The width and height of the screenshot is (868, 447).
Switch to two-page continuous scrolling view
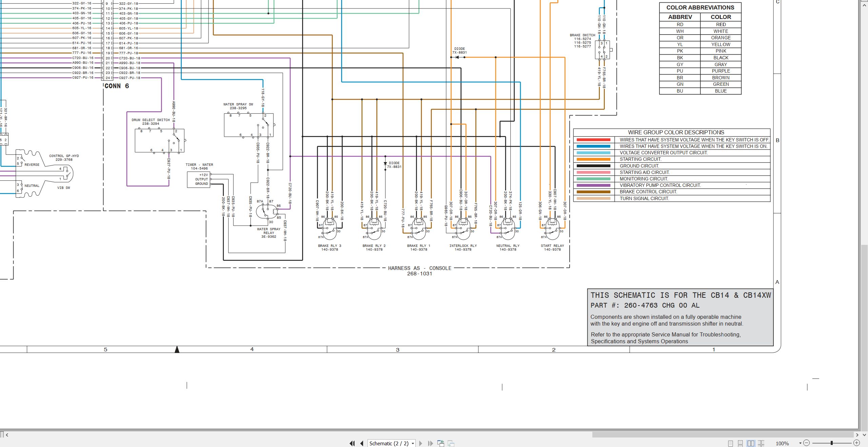coord(761,443)
